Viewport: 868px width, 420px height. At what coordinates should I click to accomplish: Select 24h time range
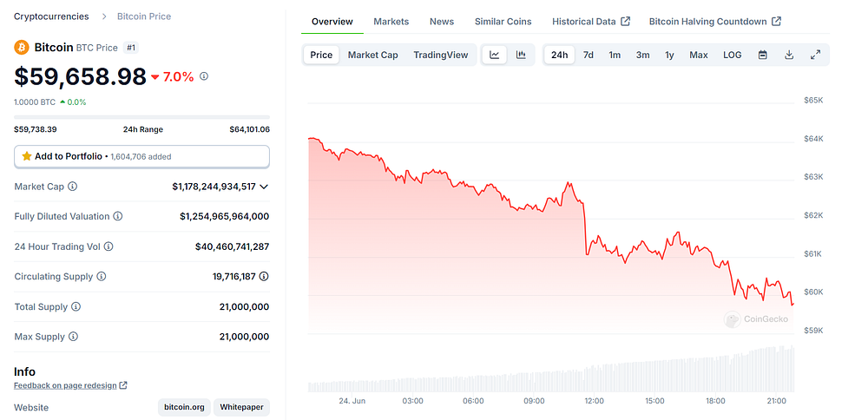pos(560,55)
